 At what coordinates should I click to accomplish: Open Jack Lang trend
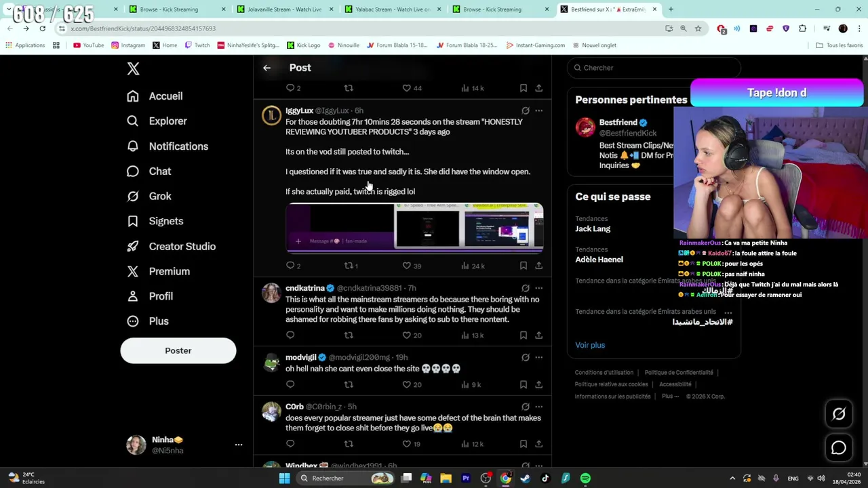tap(593, 229)
